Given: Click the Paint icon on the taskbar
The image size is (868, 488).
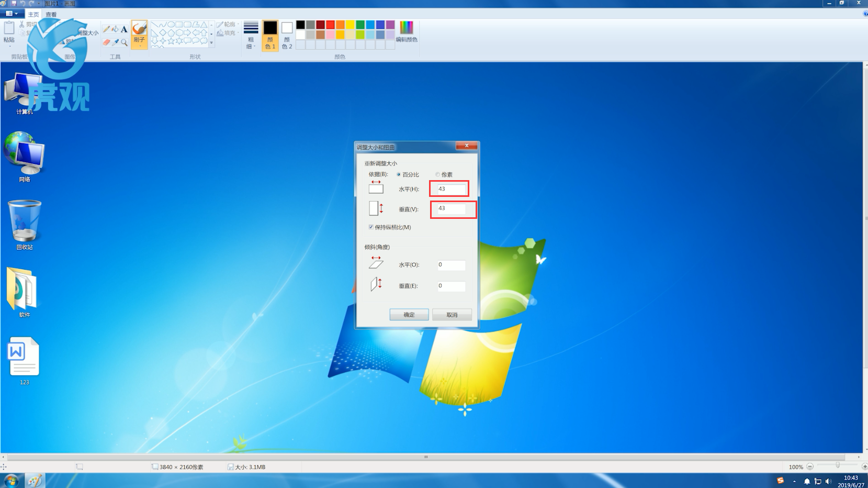Looking at the screenshot, I should tap(35, 481).
